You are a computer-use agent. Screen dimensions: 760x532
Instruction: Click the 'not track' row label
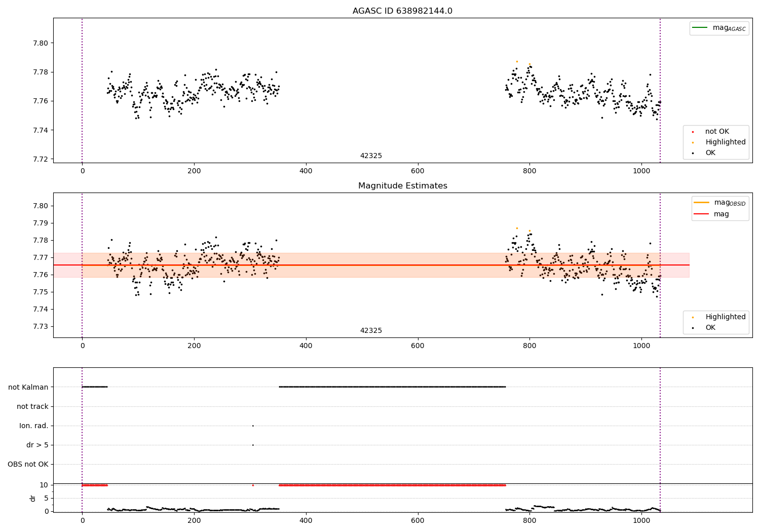(32, 406)
